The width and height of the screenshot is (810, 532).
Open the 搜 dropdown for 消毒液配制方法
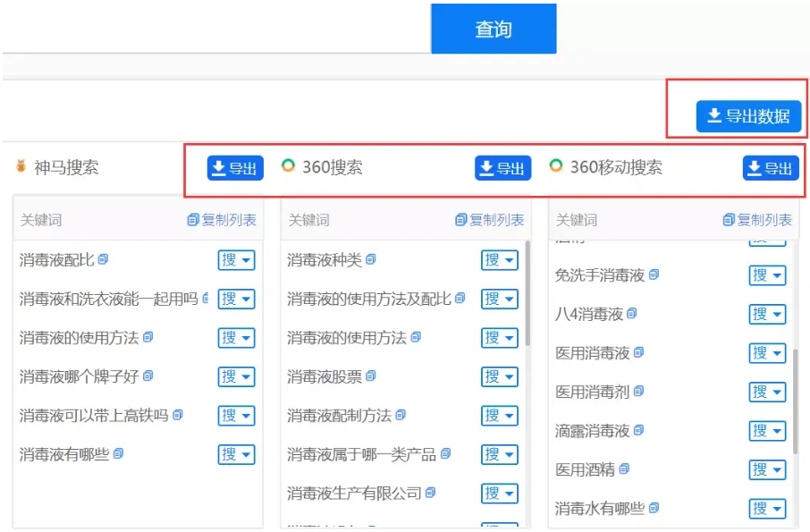500,415
